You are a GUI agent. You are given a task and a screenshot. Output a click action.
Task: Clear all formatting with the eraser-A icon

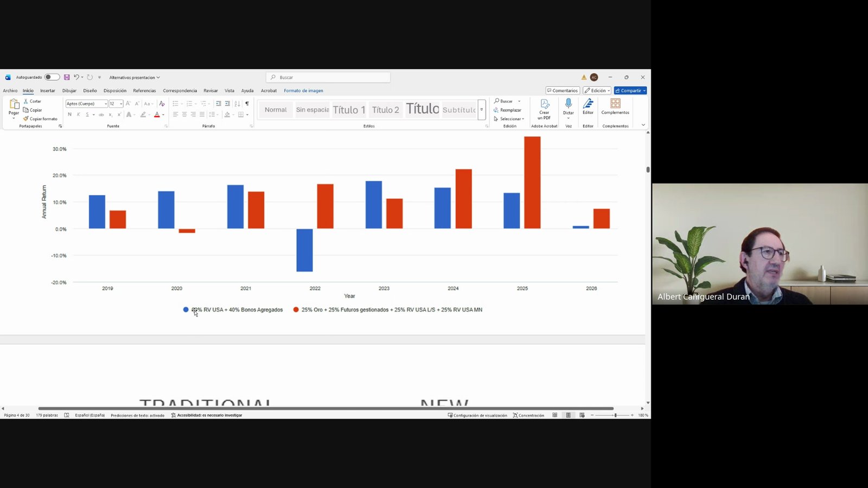[x=162, y=104]
